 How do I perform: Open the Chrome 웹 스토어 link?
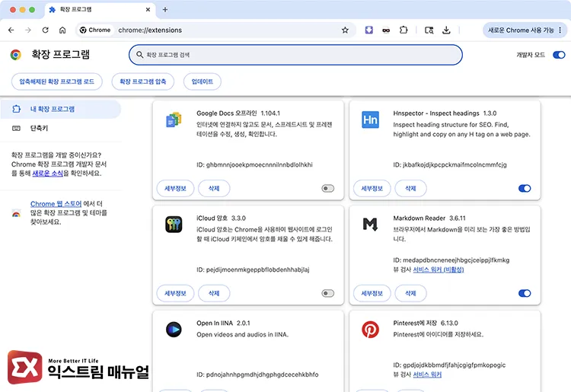(56, 204)
